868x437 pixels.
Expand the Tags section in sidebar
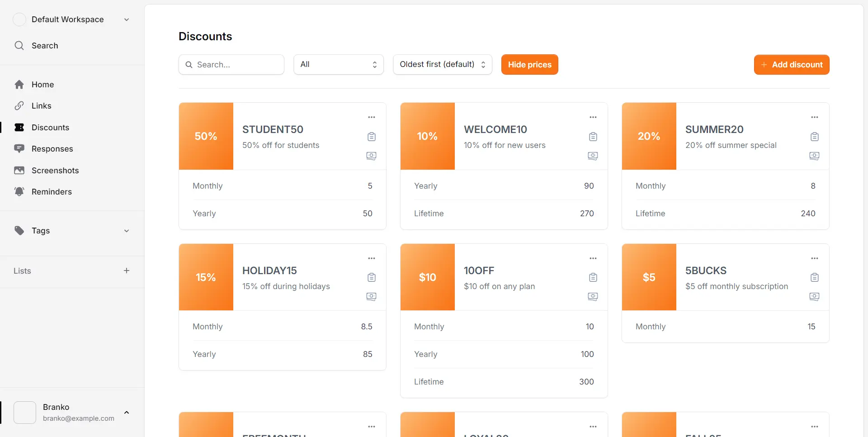pos(72,231)
